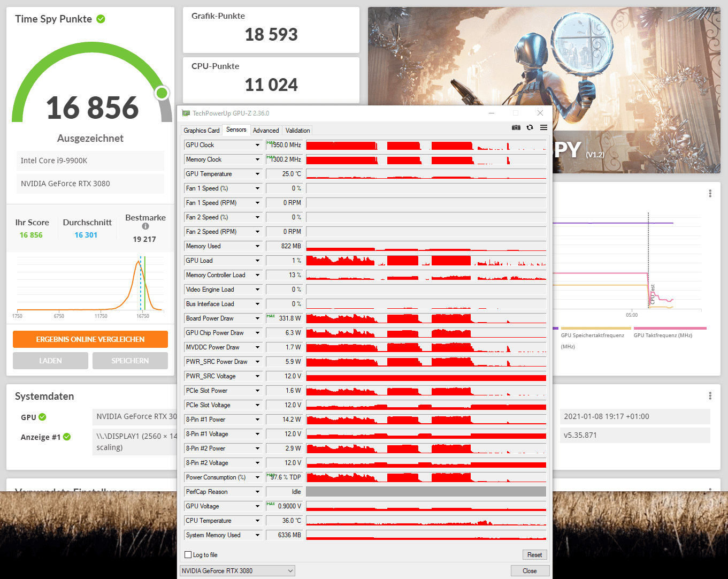Toggle the Log to file checkbox
This screenshot has width=728, height=579.
pyautogui.click(x=188, y=555)
